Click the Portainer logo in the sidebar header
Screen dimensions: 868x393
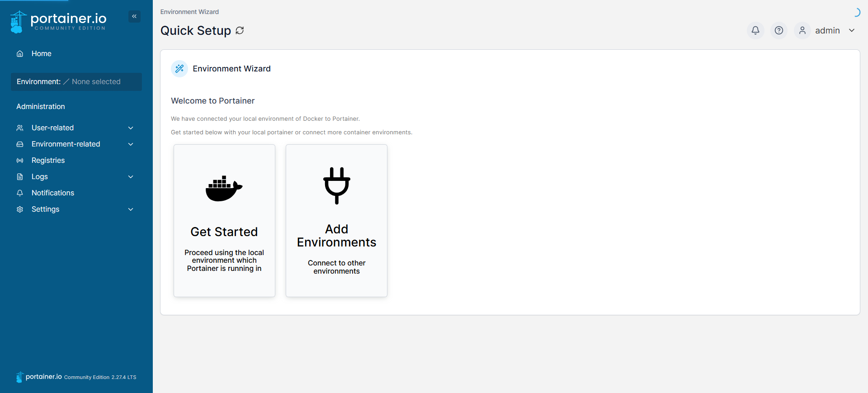(58, 22)
